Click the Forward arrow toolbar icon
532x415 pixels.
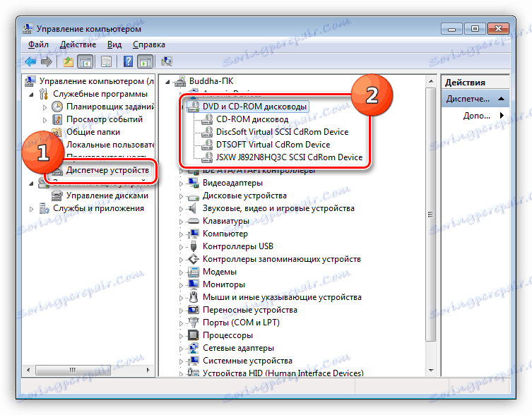[x=47, y=61]
